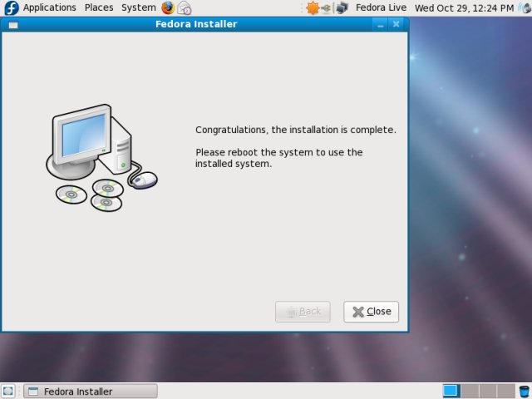Click the disabled Back button
532x399 pixels.
(x=303, y=312)
